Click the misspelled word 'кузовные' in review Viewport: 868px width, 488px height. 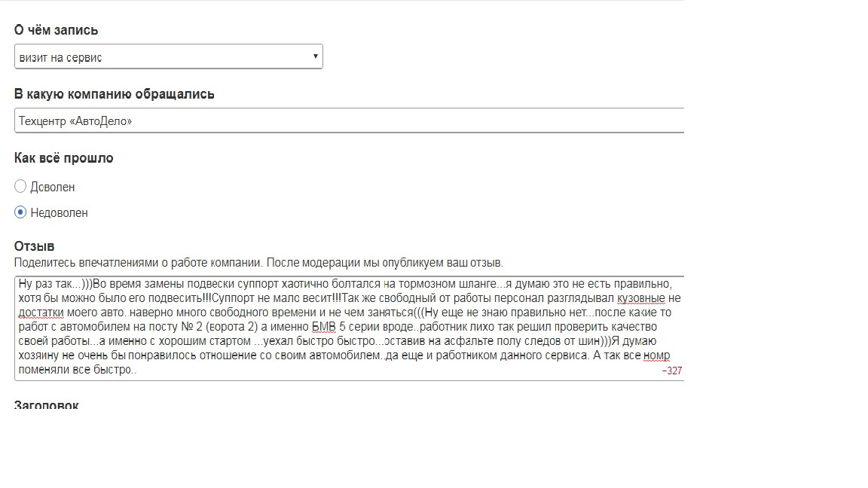(x=641, y=298)
